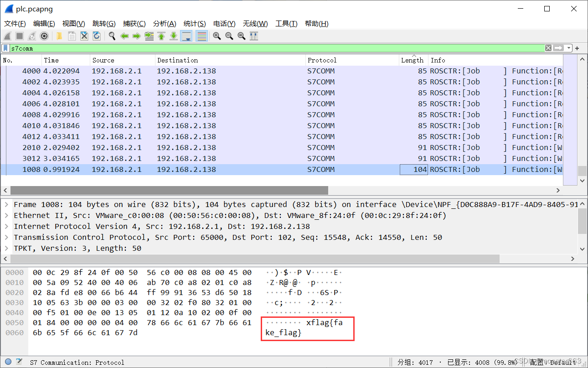Expand TPKT Version 3 details
The width and height of the screenshot is (588, 368).
click(x=6, y=248)
